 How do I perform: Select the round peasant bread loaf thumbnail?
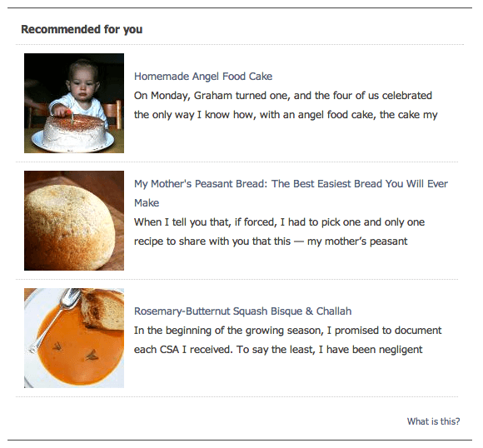pyautogui.click(x=74, y=221)
